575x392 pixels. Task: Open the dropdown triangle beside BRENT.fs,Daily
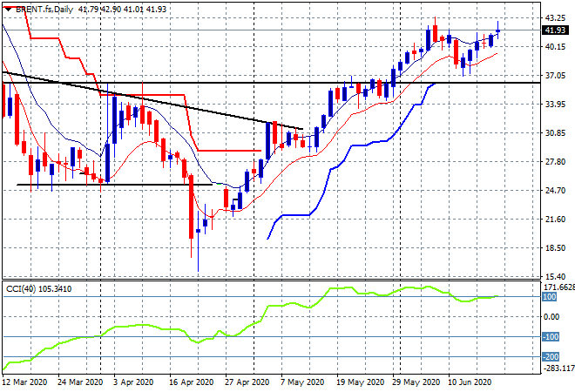8,10
